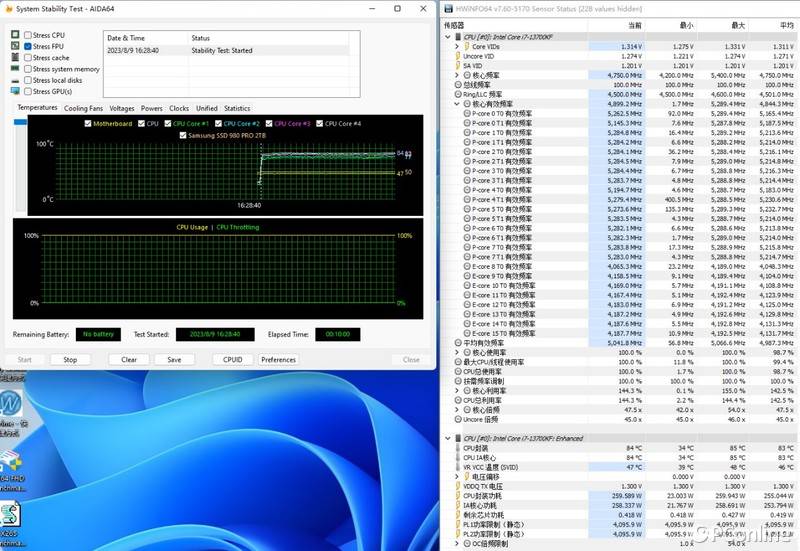This screenshot has width=800, height=551.
Task: Toggle the Motherboard graph checkbox
Action: click(88, 123)
